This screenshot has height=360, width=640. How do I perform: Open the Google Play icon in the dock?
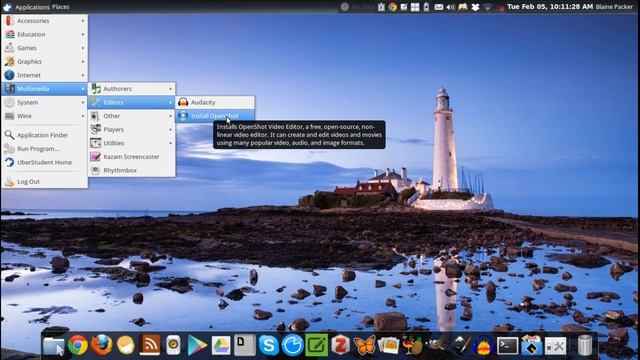[x=197, y=346]
